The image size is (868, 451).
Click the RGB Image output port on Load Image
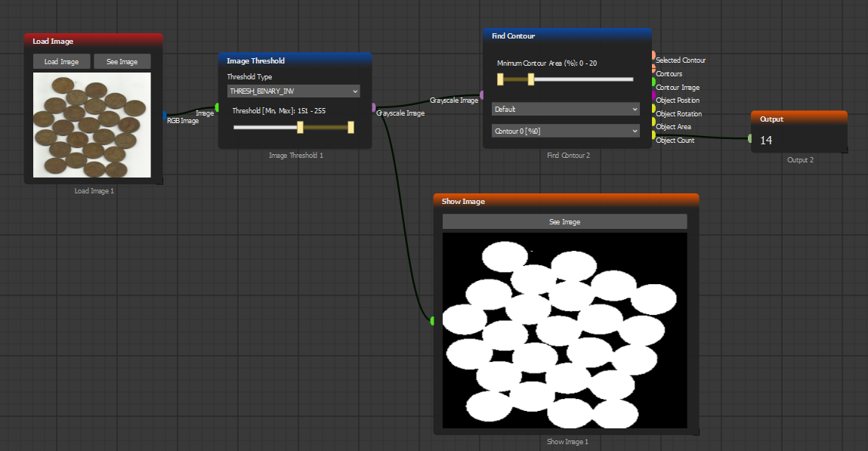(164, 115)
